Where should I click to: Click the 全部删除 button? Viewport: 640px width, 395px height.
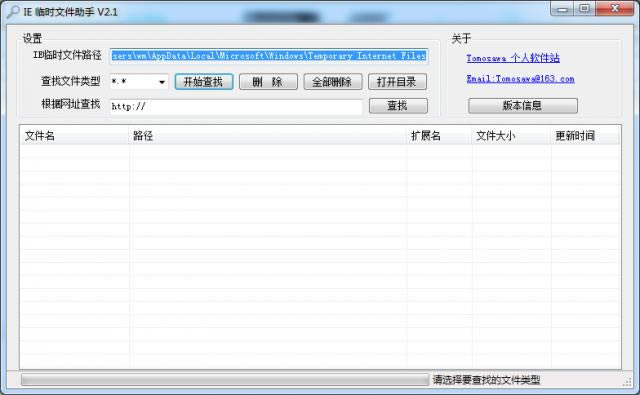(333, 82)
